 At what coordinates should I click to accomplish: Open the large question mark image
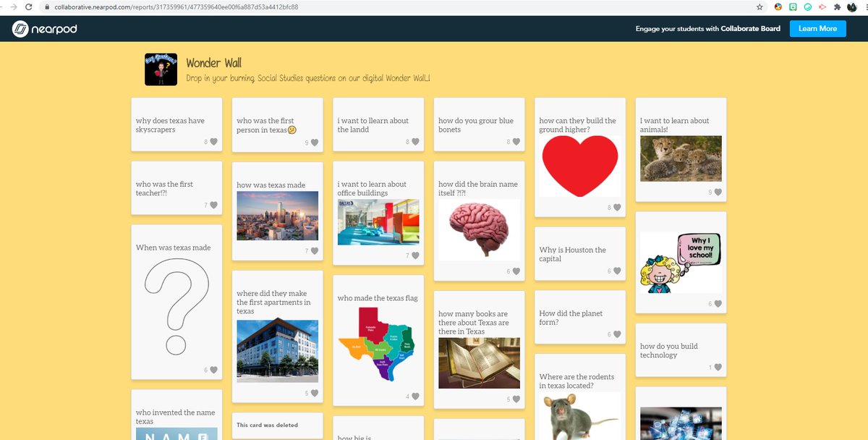tap(176, 305)
